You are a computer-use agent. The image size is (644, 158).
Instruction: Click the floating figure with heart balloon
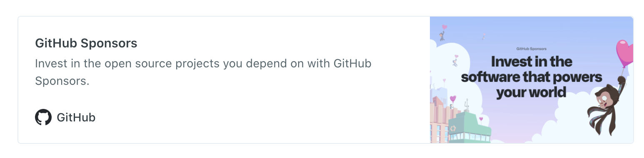point(443,32)
